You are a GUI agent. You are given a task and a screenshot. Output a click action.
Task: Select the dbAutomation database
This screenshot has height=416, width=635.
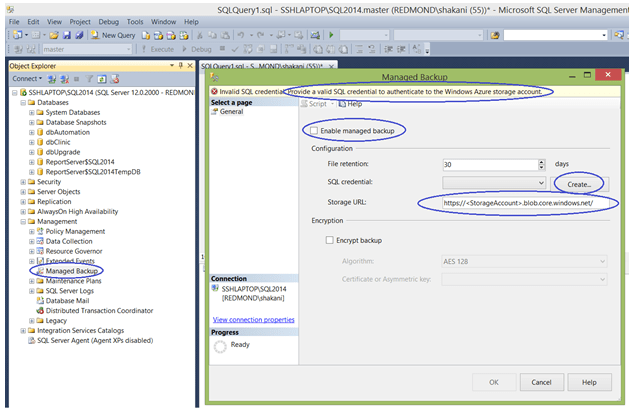tap(68, 132)
